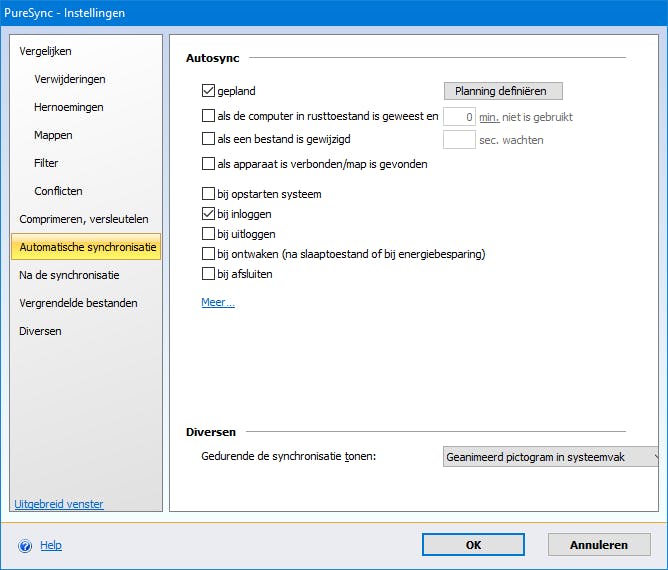Open the 'Geanimeerd pictogram in systeemvak' dropdown

click(550, 457)
